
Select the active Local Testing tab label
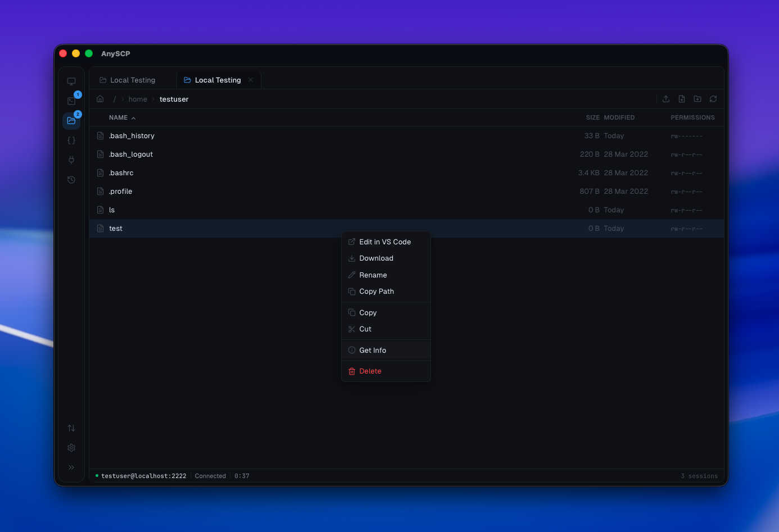[x=218, y=80]
